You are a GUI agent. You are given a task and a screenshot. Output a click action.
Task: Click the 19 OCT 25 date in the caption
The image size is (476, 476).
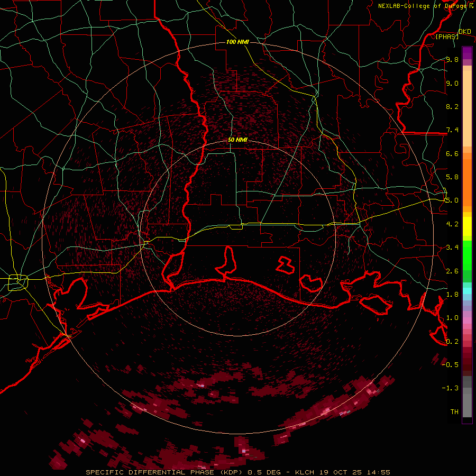click(341, 472)
